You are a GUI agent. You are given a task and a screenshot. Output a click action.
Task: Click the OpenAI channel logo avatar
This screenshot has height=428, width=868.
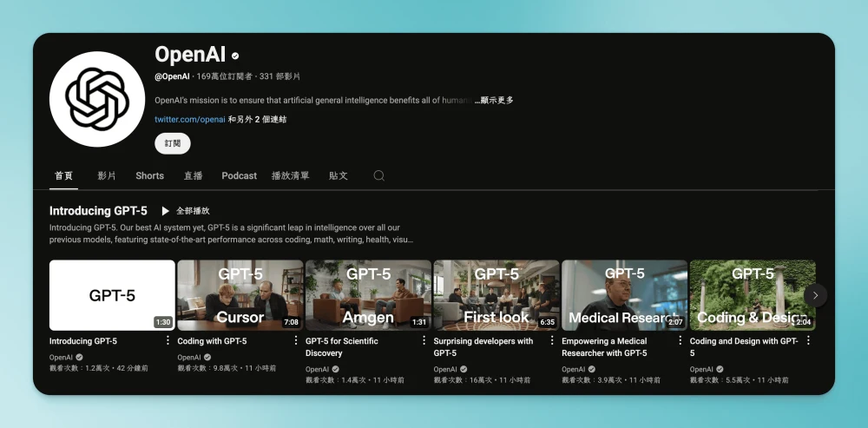(x=97, y=99)
